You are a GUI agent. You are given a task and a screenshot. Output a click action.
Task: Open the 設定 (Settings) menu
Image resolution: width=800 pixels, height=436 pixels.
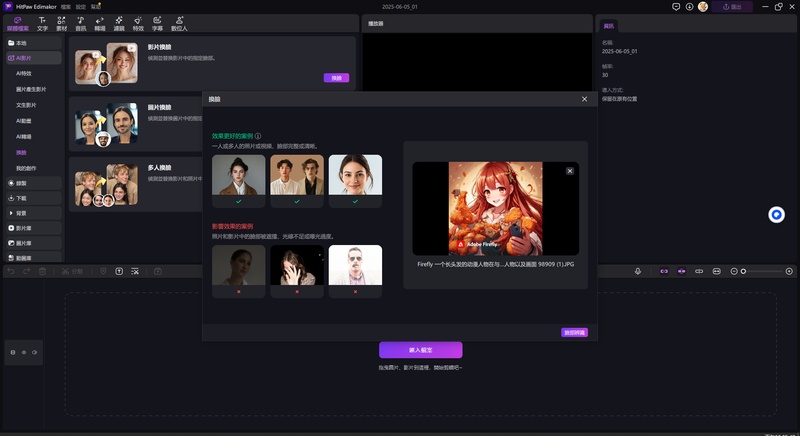coord(80,6)
